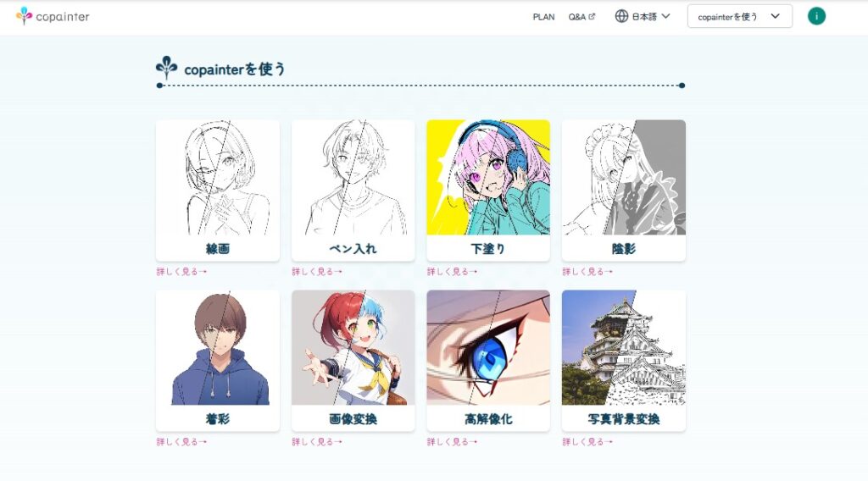Open the 着彩 coloring card
Viewport: 868px width, 481px height.
218,361
